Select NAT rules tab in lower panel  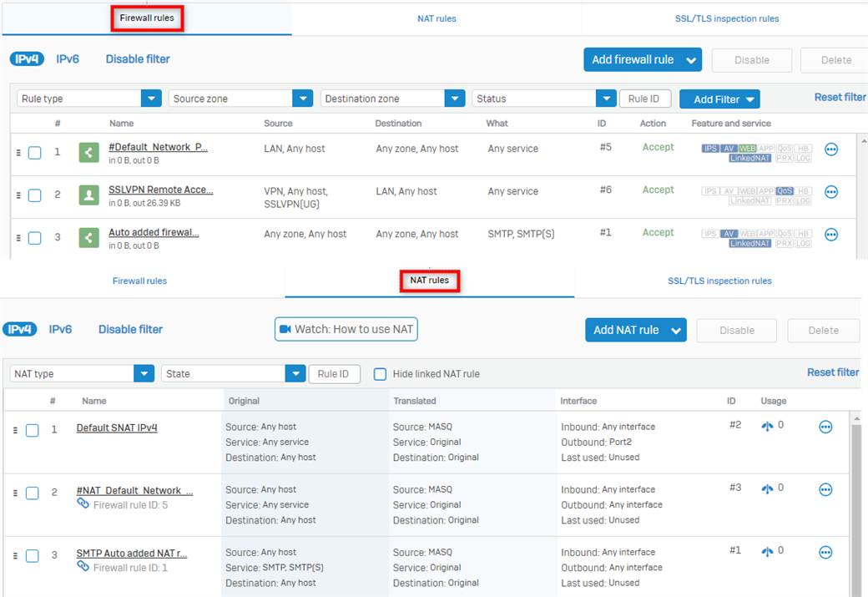coord(430,281)
